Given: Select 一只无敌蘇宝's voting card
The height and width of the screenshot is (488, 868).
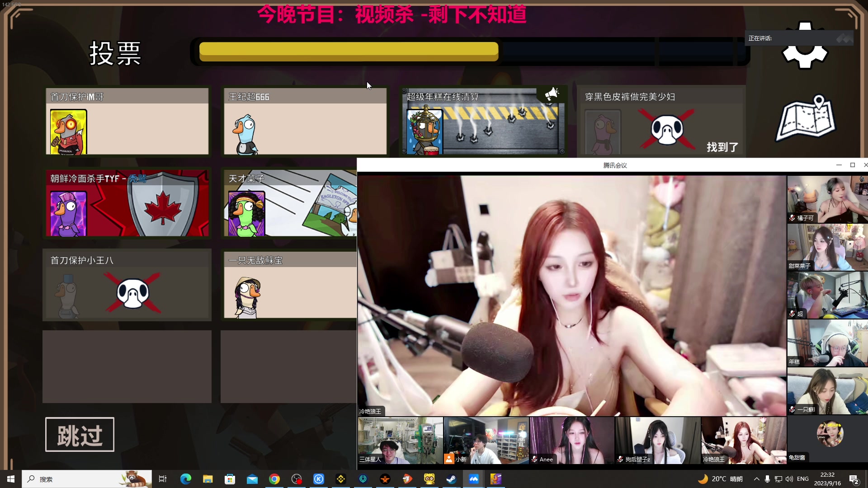Looking at the screenshot, I should (289, 285).
